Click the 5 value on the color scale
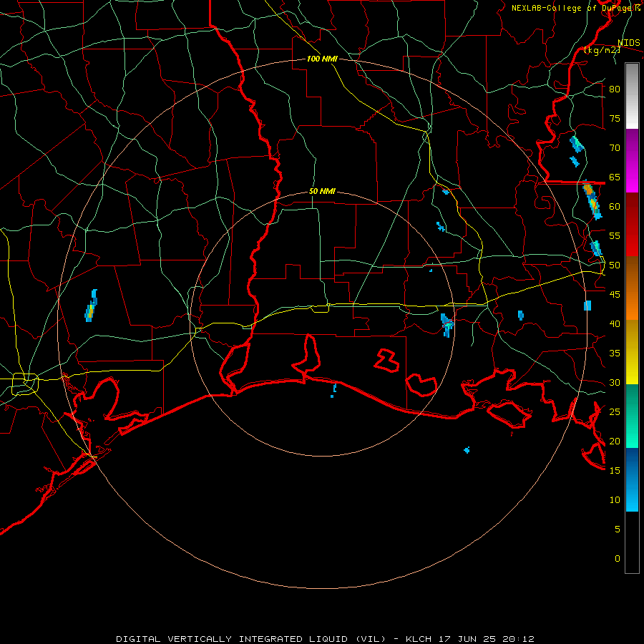Image resolution: width=644 pixels, height=644 pixels. (x=618, y=530)
